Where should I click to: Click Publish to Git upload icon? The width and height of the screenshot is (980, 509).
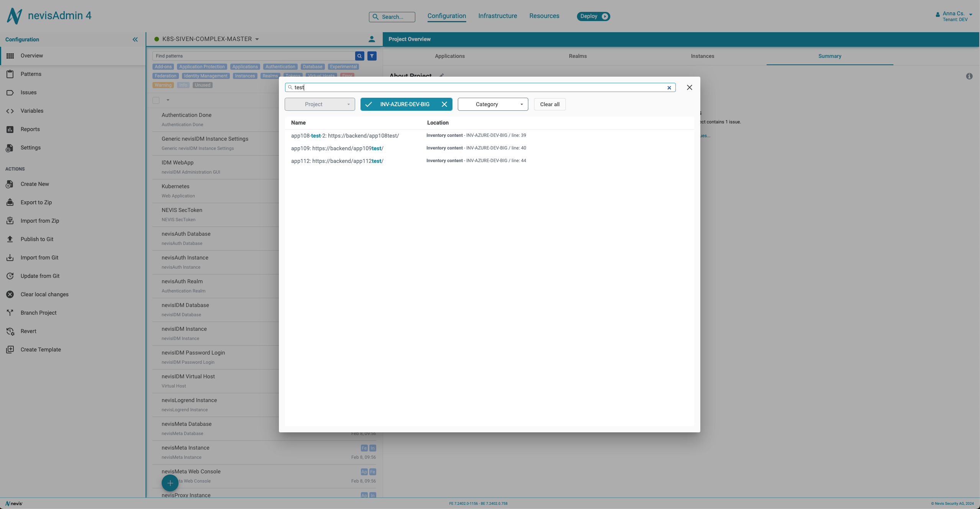[10, 240]
